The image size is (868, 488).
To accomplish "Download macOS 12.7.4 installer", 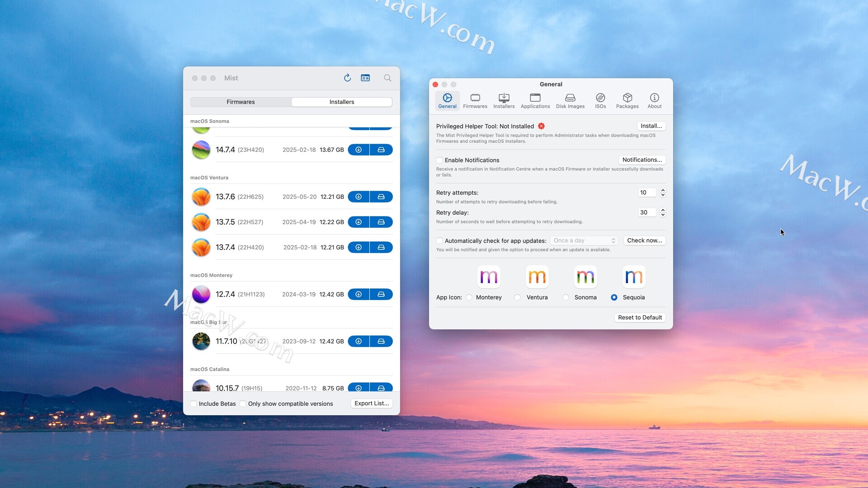I will pyautogui.click(x=359, y=294).
